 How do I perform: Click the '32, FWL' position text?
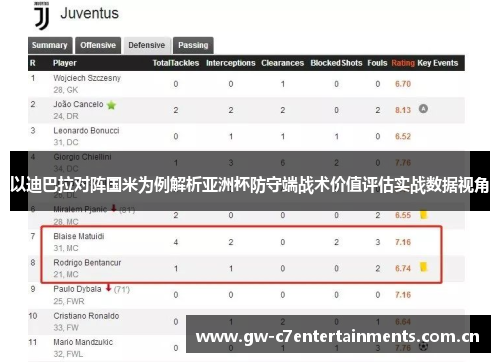[x=68, y=354]
